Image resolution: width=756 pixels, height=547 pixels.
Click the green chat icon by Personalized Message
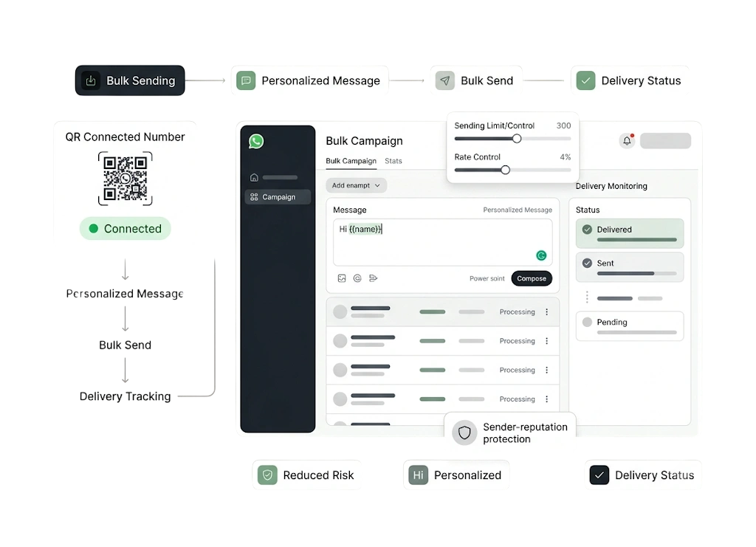[x=246, y=80]
